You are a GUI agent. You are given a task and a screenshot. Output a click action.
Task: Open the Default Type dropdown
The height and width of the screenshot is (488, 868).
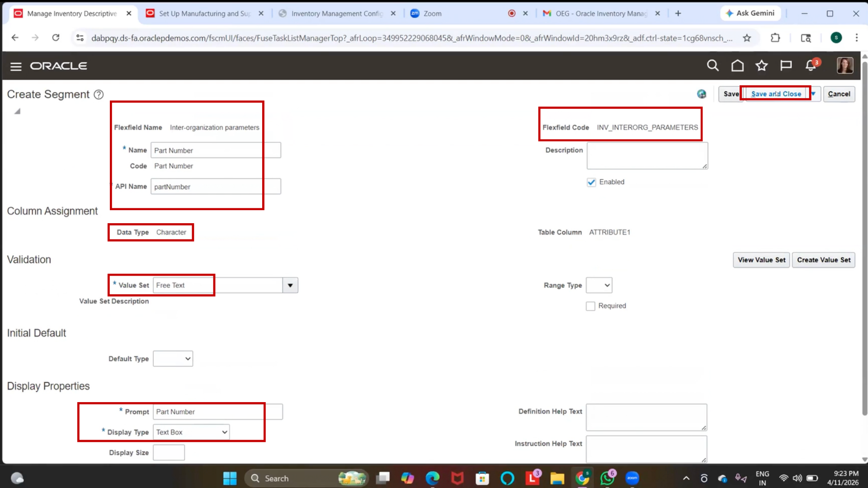pos(173,359)
